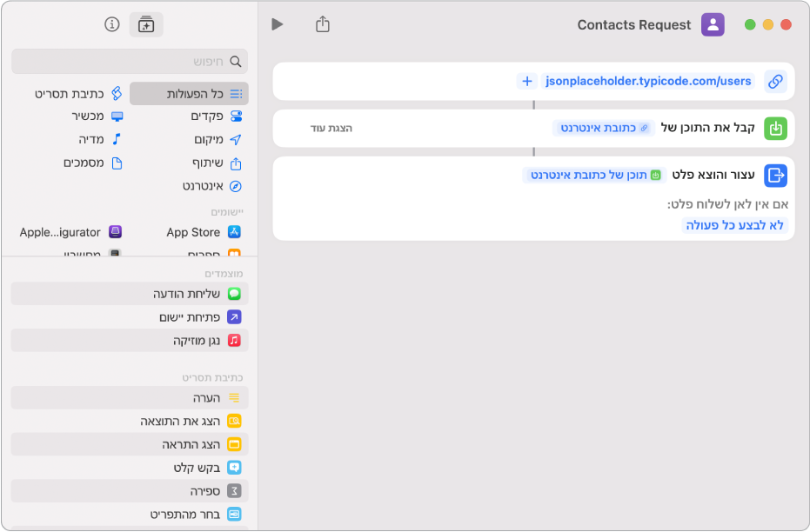Run the shortcut with the play button
Image resolution: width=810 pixels, height=532 pixels.
click(x=277, y=24)
